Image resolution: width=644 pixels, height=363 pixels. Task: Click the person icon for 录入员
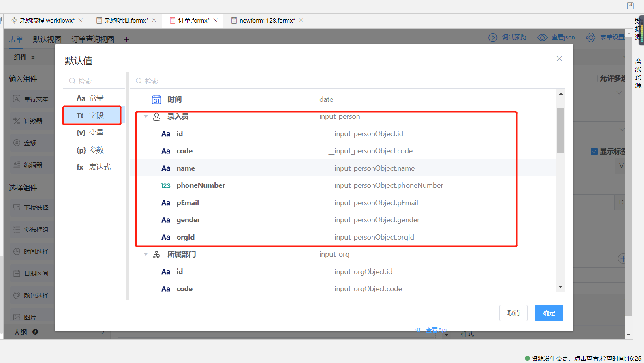(156, 117)
